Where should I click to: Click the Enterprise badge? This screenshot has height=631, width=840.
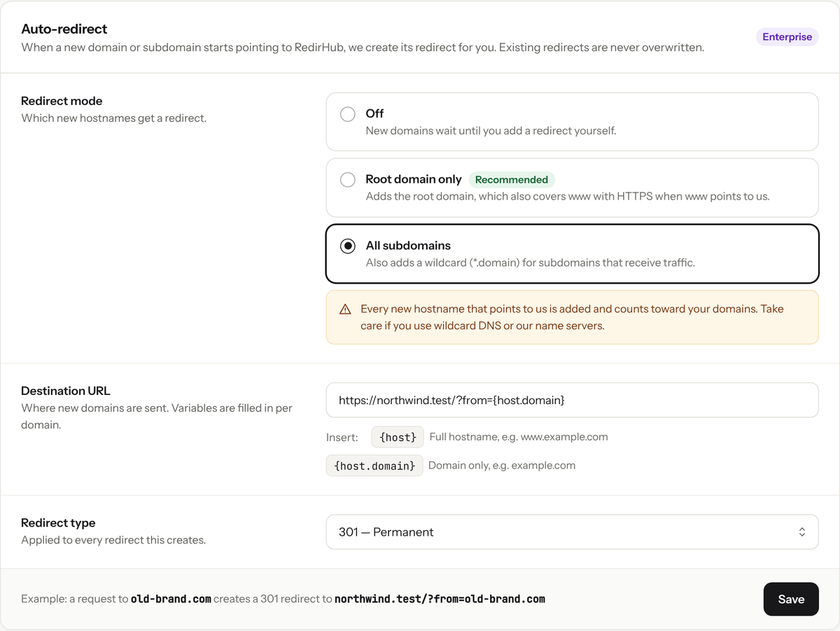pos(787,37)
